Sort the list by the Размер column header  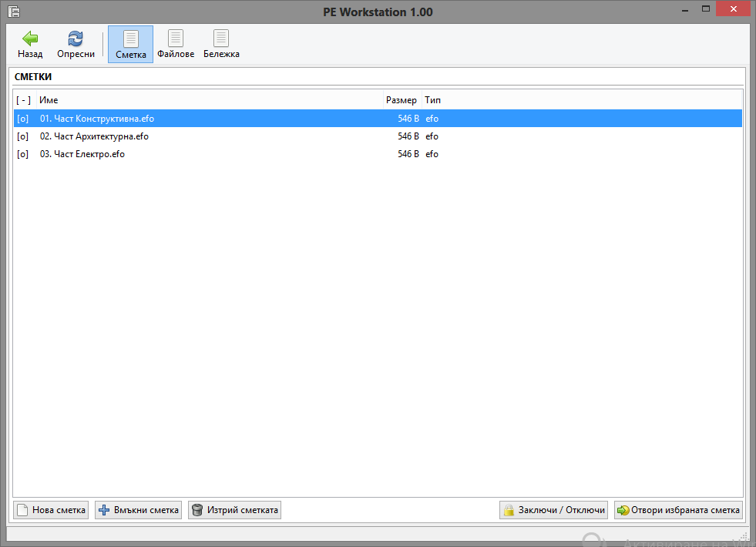[401, 100]
